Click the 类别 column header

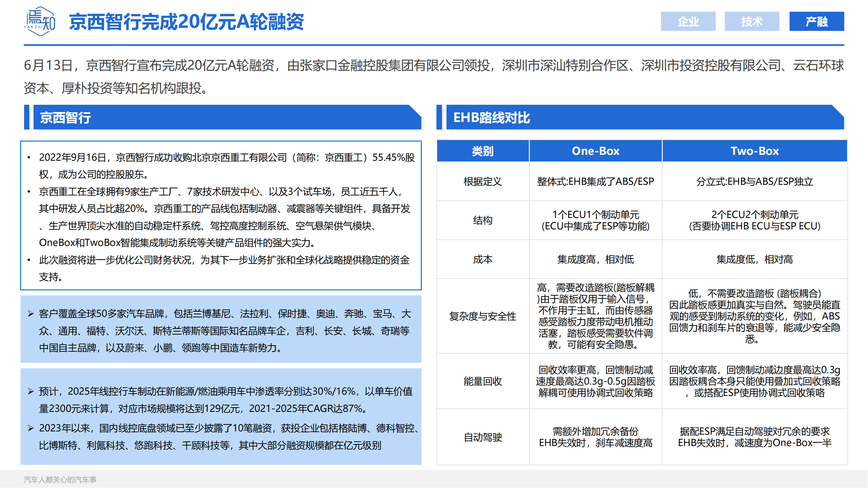pos(483,151)
